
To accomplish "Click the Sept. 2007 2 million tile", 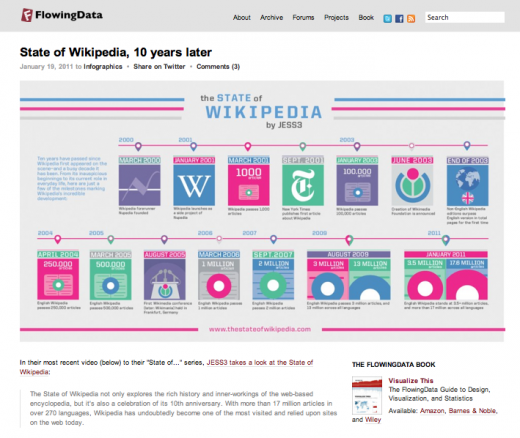I will (x=273, y=279).
